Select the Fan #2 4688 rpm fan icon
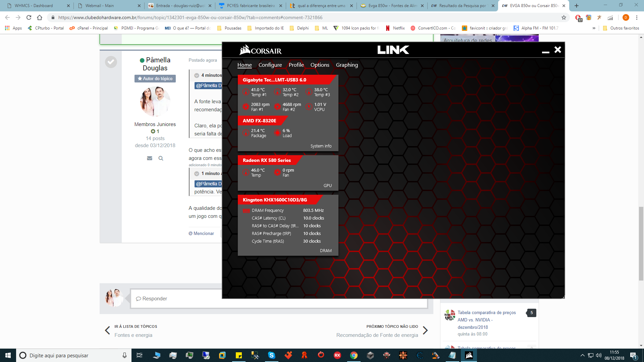 point(277,107)
